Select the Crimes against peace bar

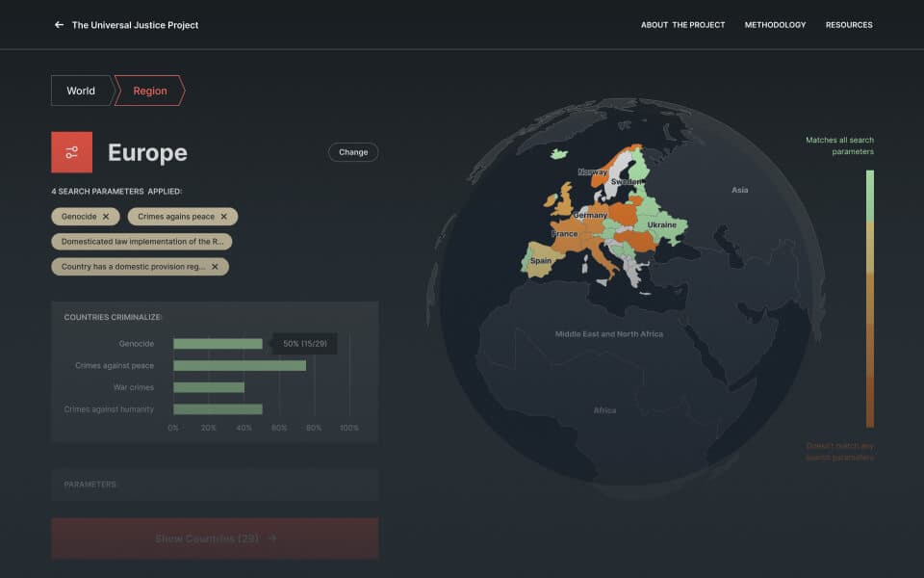coord(239,366)
